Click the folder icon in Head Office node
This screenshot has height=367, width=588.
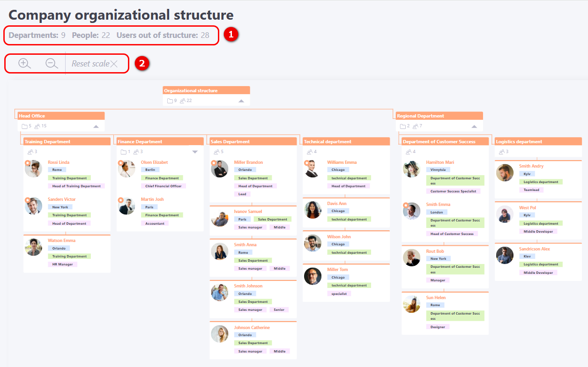coord(24,126)
